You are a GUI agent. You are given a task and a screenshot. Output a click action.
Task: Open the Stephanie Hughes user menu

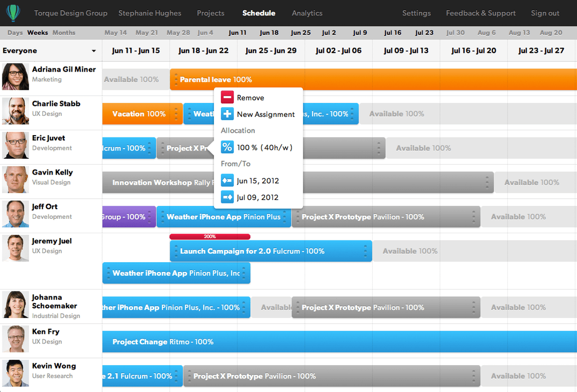coord(150,13)
